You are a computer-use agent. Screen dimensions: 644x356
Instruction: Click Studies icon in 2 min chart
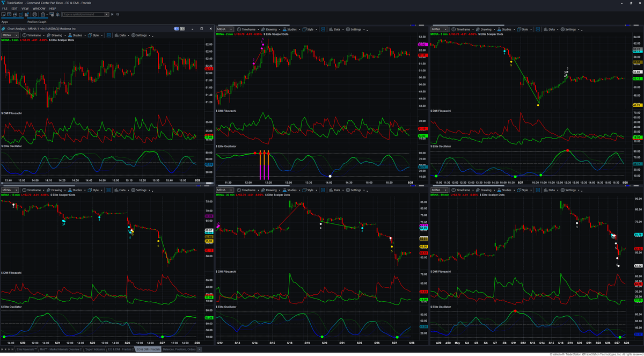click(284, 29)
